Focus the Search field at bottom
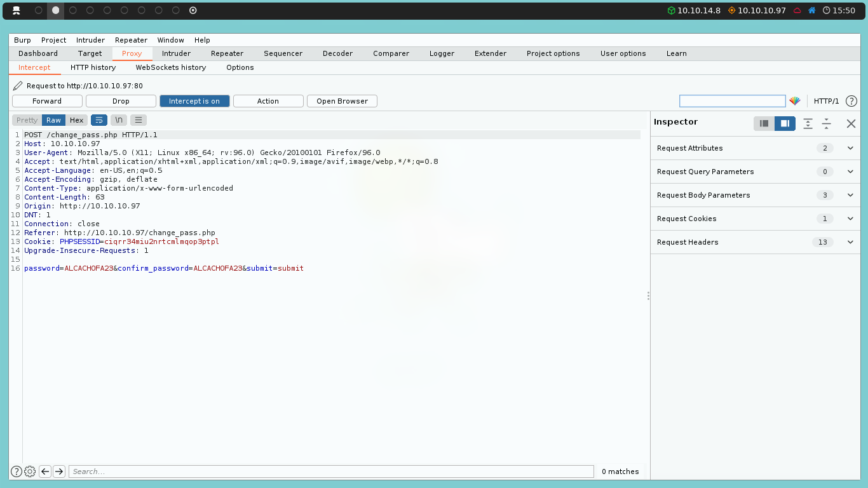 coord(331,471)
